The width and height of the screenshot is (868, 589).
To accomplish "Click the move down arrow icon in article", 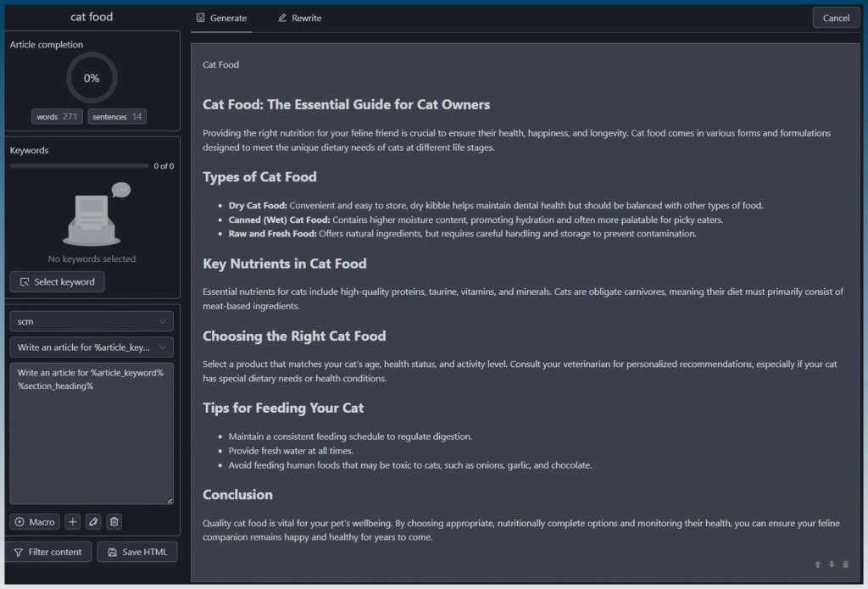I will (x=832, y=564).
